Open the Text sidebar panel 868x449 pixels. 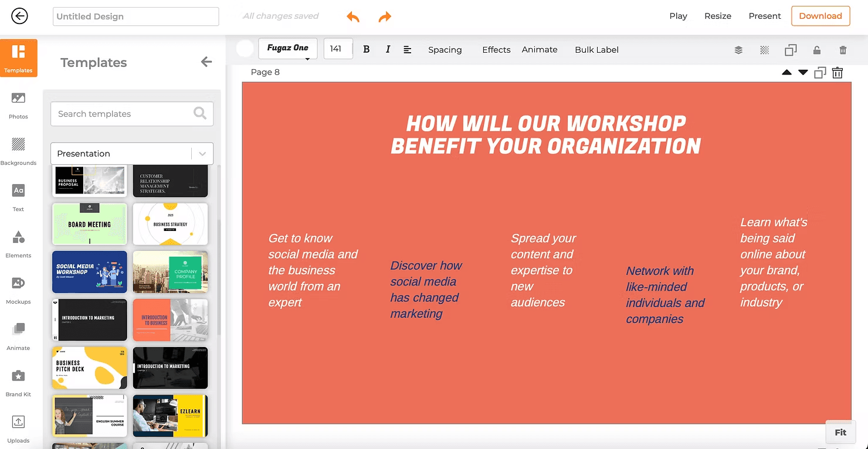coord(19,197)
